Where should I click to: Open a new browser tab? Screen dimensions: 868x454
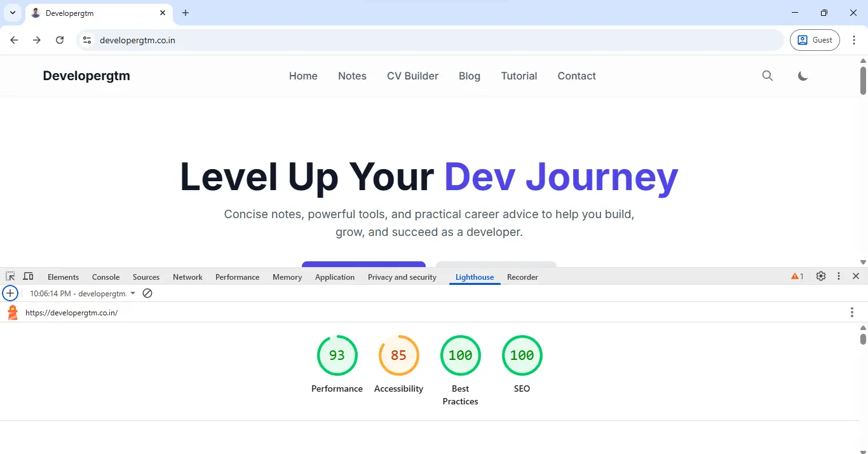click(186, 13)
